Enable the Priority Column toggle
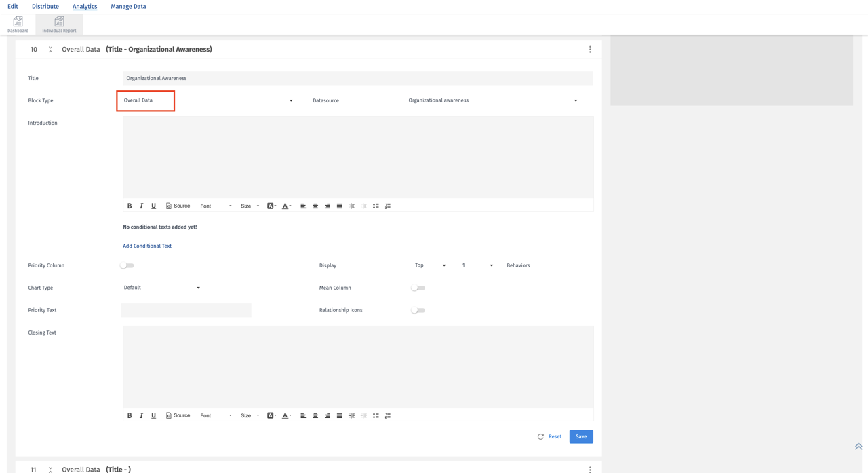Viewport: 868px width, 473px height. (x=127, y=265)
